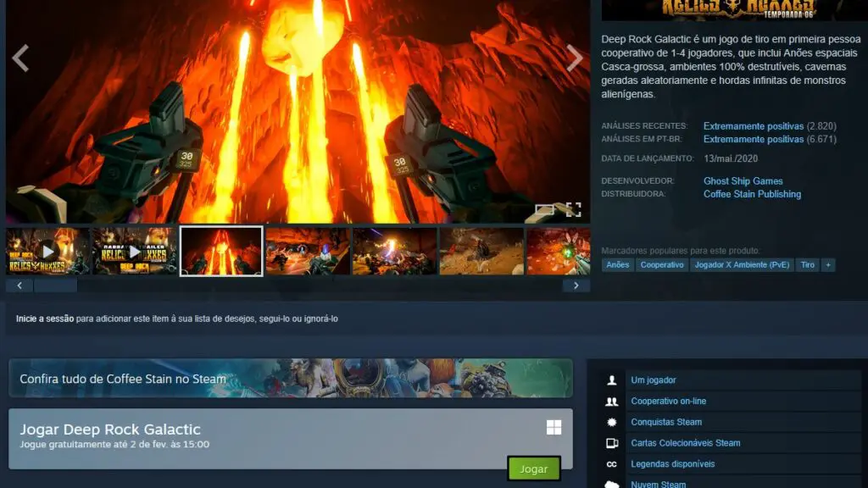
Task: Select the CC subtitles icon for "Legendas disponíveis"
Action: (612, 463)
